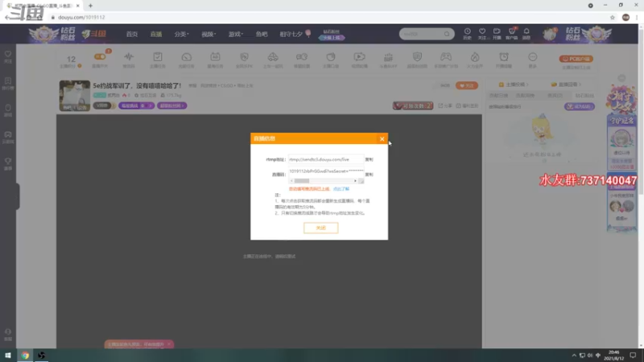Click the video play screen icon
This screenshot has width=644, height=362.
click(x=359, y=56)
